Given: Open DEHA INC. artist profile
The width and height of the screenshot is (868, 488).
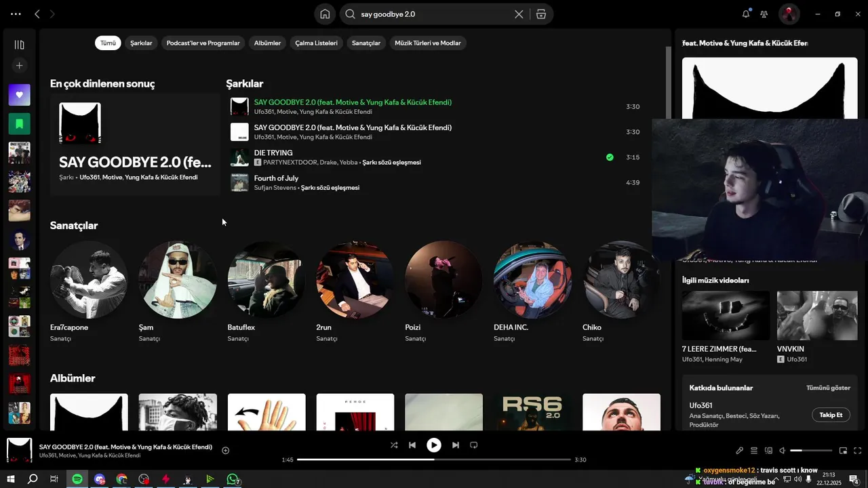Looking at the screenshot, I should pos(533,280).
